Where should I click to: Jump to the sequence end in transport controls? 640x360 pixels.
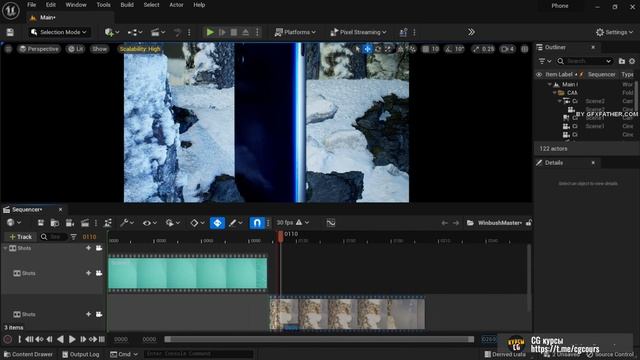102,339
